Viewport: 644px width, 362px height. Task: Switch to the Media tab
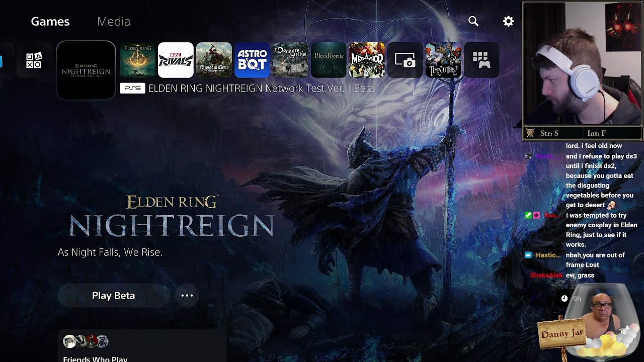tap(114, 22)
